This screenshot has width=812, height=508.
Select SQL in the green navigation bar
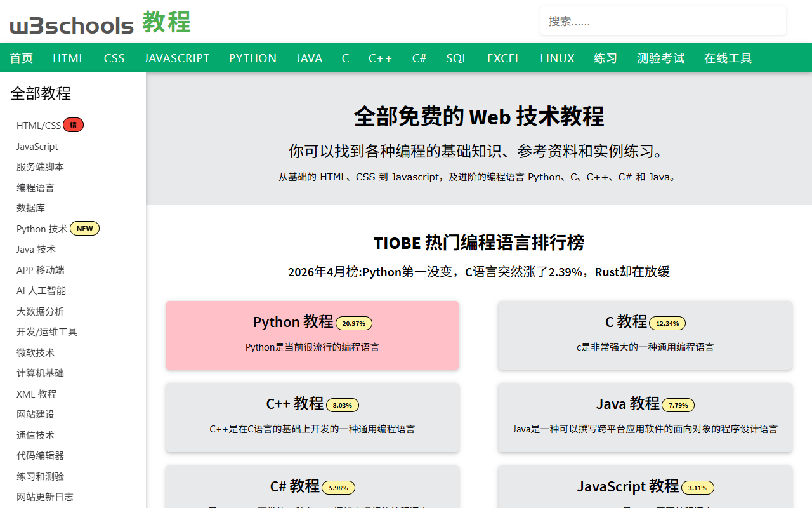pyautogui.click(x=456, y=58)
